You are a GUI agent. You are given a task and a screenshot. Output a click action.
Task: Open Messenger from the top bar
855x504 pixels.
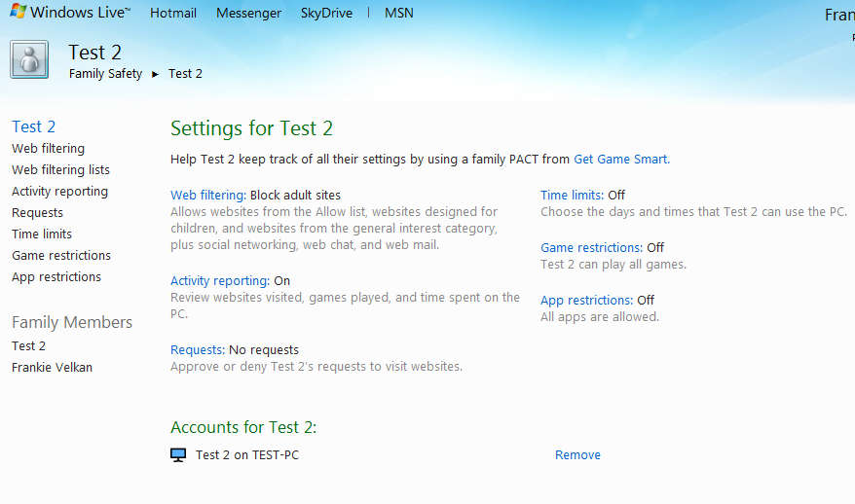pyautogui.click(x=248, y=14)
